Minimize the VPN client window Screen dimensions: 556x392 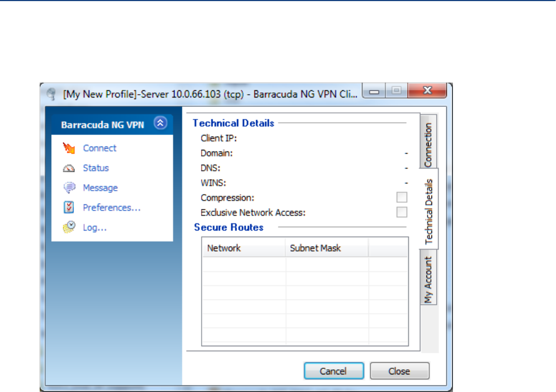pos(375,91)
